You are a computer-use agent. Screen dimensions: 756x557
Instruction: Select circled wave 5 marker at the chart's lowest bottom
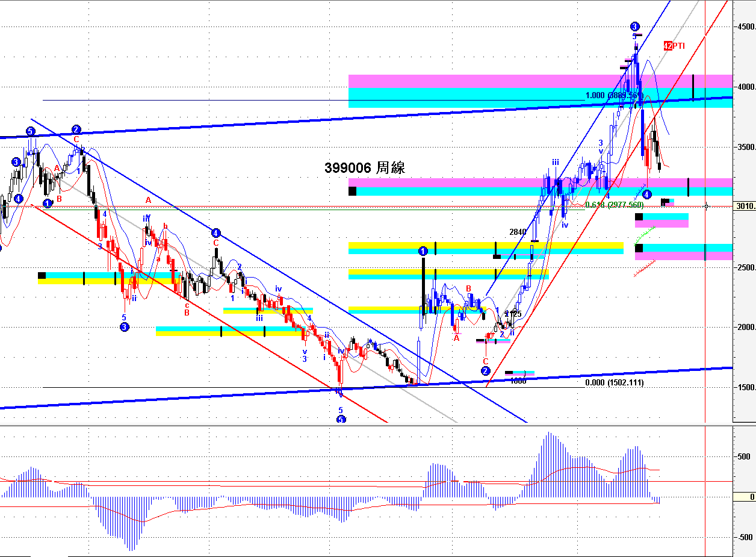click(x=341, y=419)
